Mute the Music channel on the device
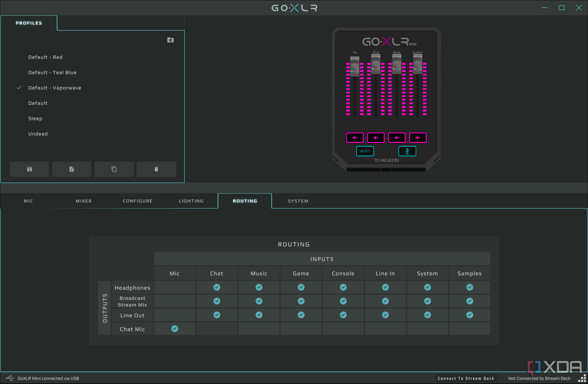 point(397,138)
